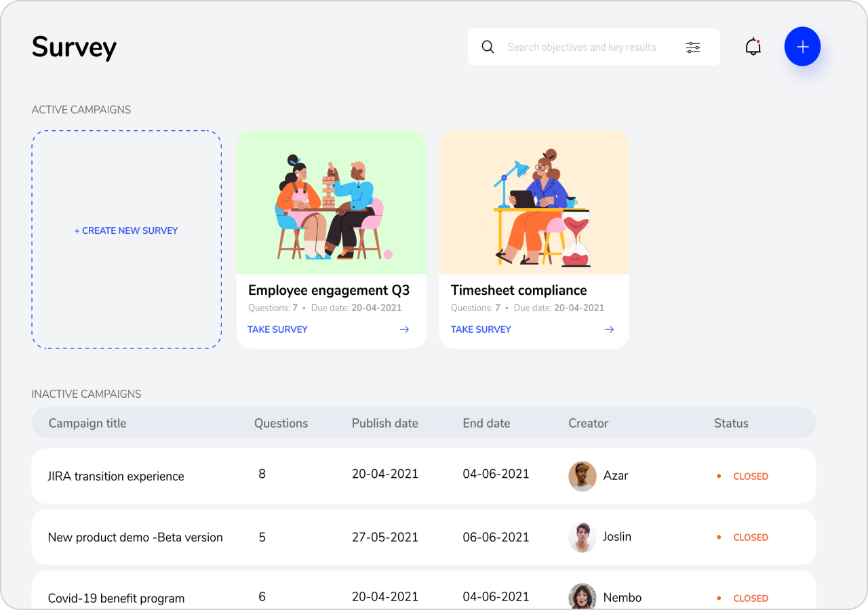Click Joslin's avatar picture

(582, 537)
